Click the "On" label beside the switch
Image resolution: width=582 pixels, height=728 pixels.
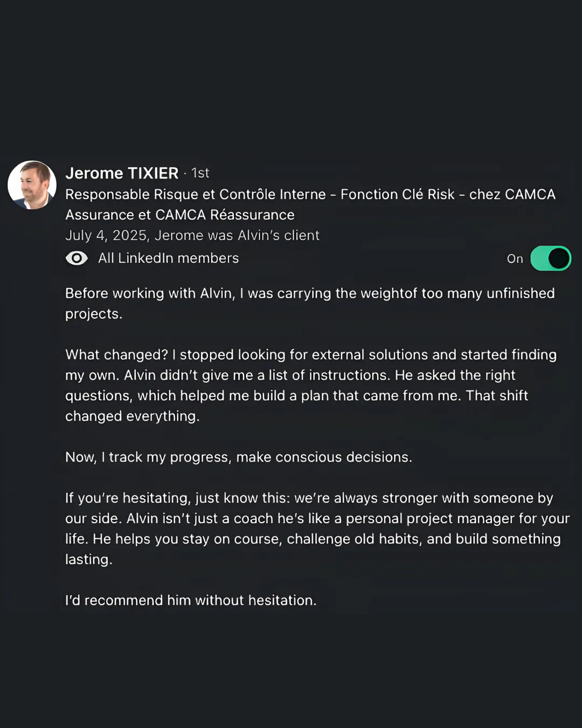pyautogui.click(x=515, y=259)
